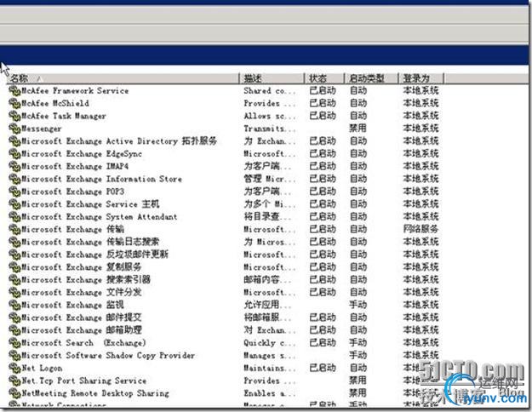Select Microsoft Exchange 搜索索引器 name
This screenshot has height=412, width=532.
pyautogui.click(x=86, y=280)
